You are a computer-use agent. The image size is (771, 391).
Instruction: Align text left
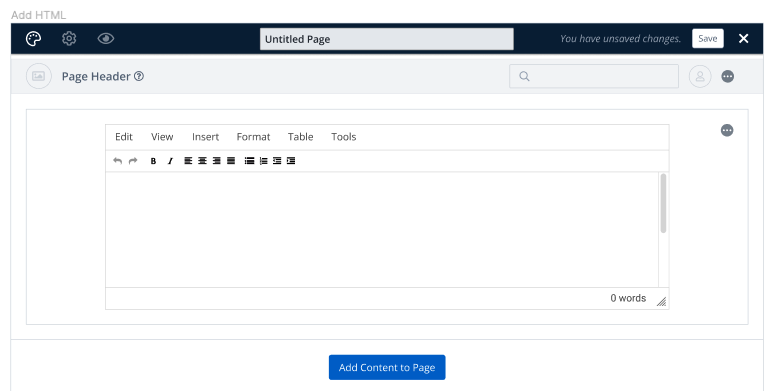(x=188, y=161)
